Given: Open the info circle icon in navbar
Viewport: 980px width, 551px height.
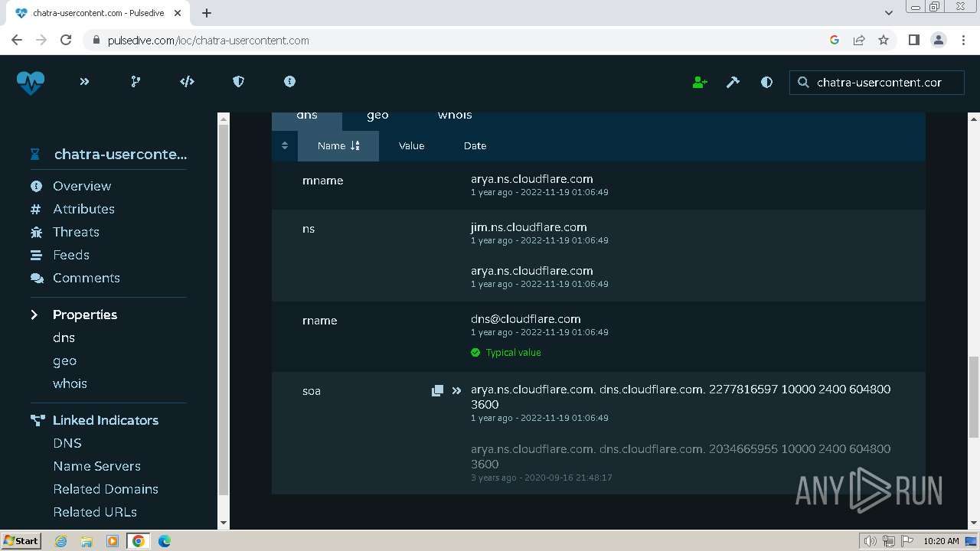Looking at the screenshot, I should click(289, 81).
